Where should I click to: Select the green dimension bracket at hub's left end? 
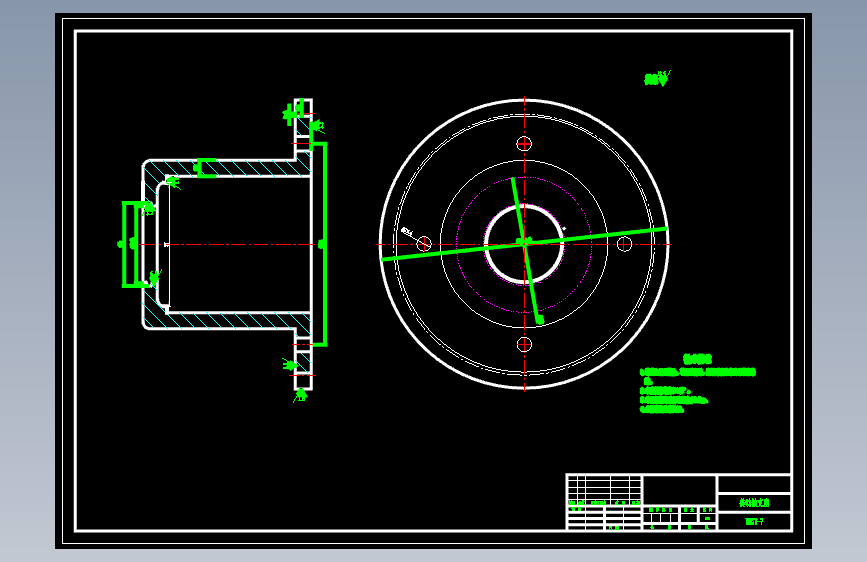[129, 244]
